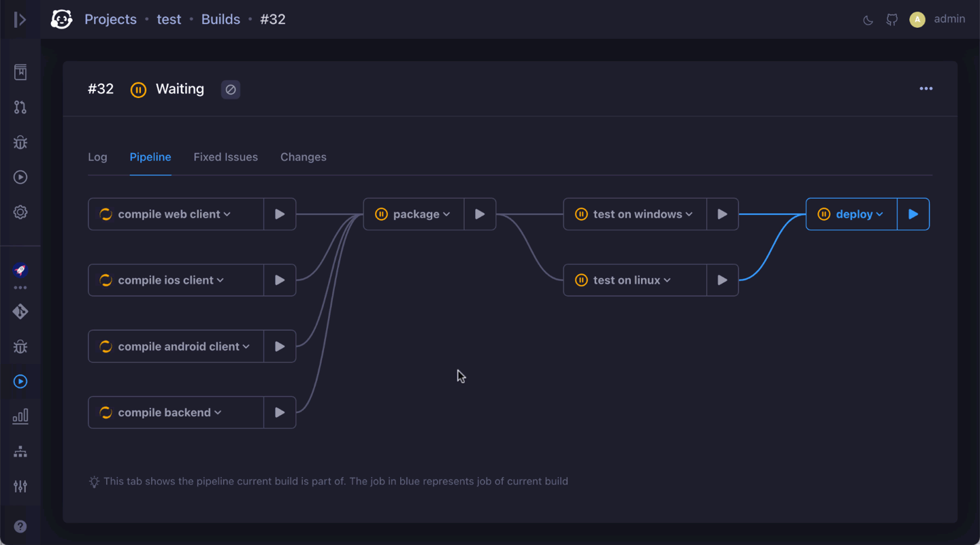Open the project Settings sliders icon

coord(20,486)
